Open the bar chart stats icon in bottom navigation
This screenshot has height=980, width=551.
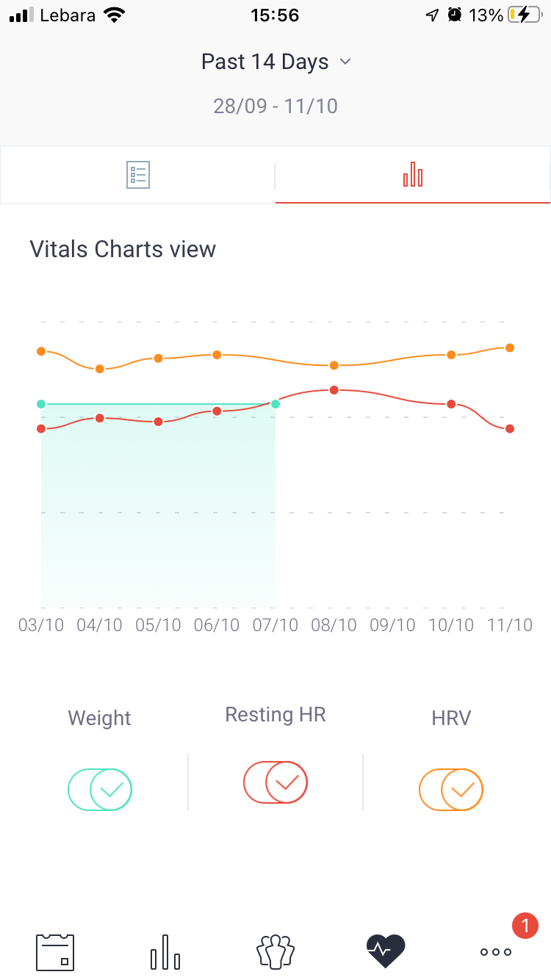(x=165, y=952)
